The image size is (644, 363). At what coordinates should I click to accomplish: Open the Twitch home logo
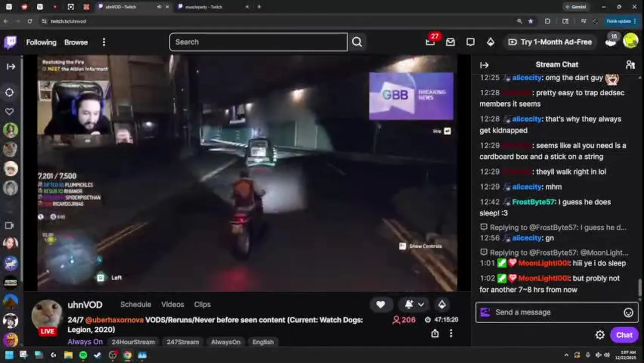click(10, 42)
